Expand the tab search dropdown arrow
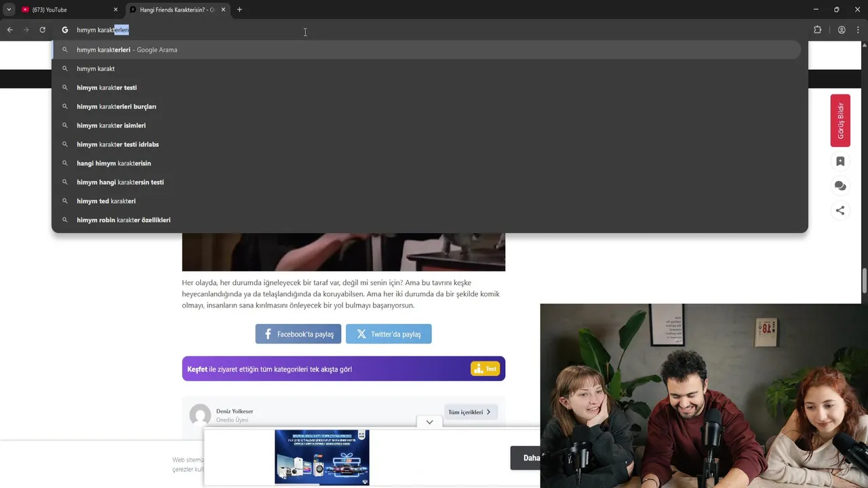Image resolution: width=868 pixels, height=488 pixels. point(9,9)
